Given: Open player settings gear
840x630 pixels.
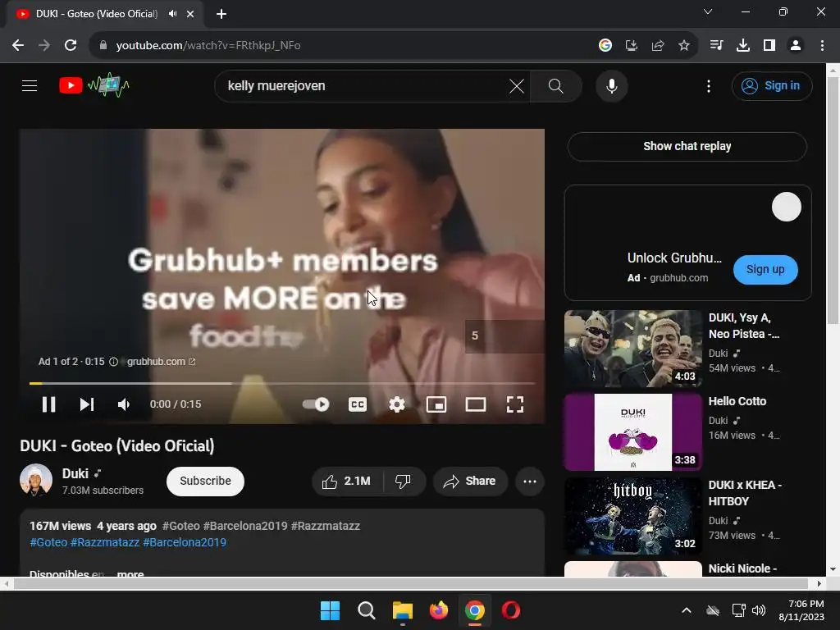Looking at the screenshot, I should [397, 404].
